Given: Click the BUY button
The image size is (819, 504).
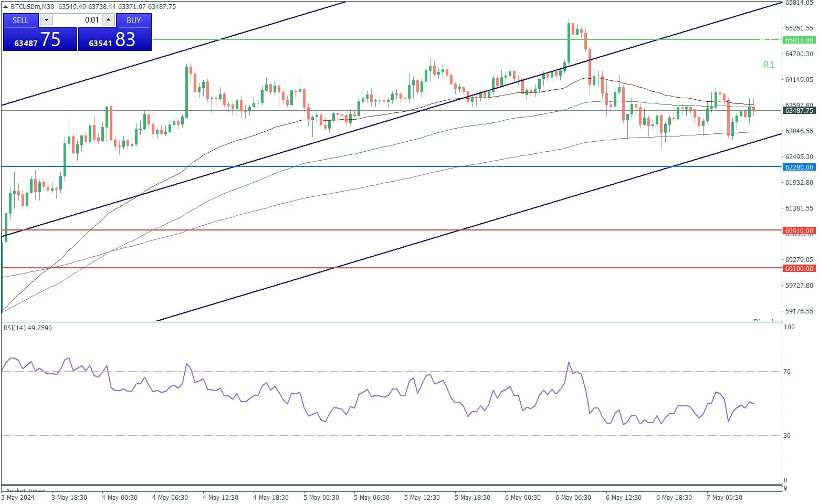Looking at the screenshot, I should [134, 20].
